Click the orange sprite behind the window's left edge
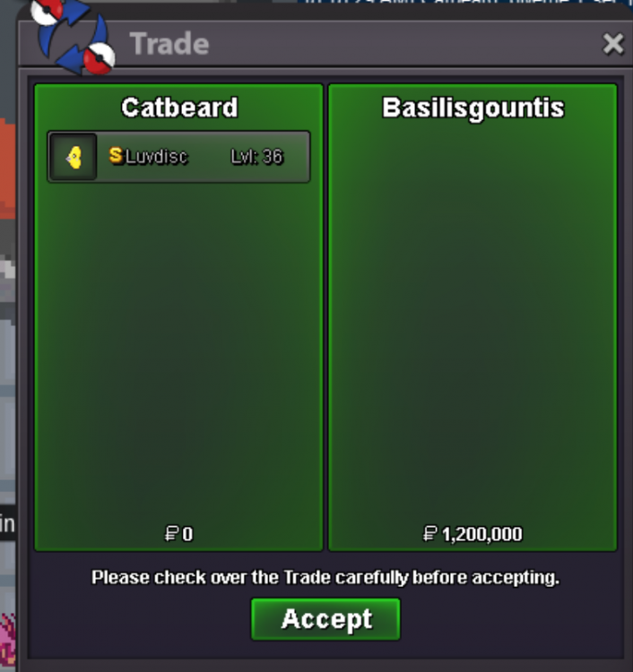The height and width of the screenshot is (672, 633). point(8,169)
